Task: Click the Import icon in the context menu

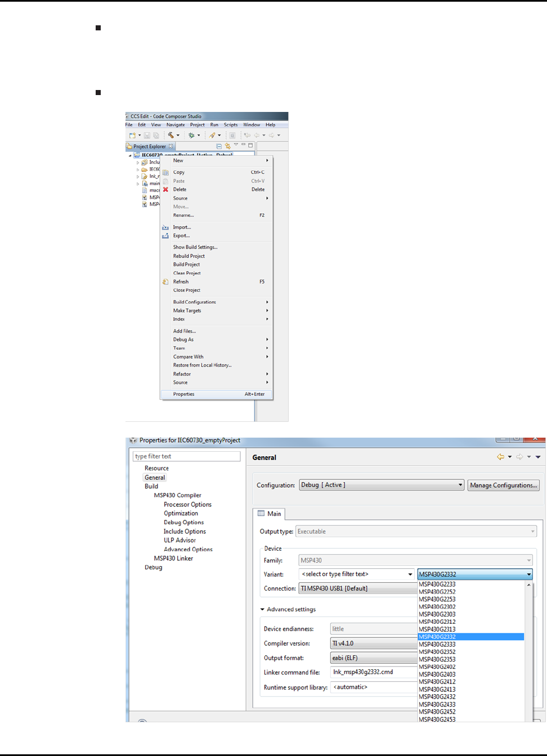Action: [x=165, y=227]
